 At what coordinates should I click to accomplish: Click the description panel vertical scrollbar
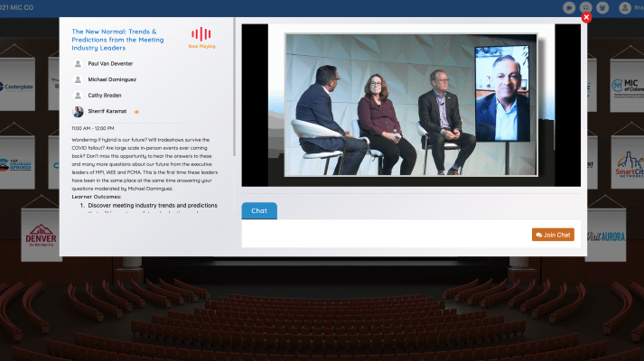tap(234, 87)
